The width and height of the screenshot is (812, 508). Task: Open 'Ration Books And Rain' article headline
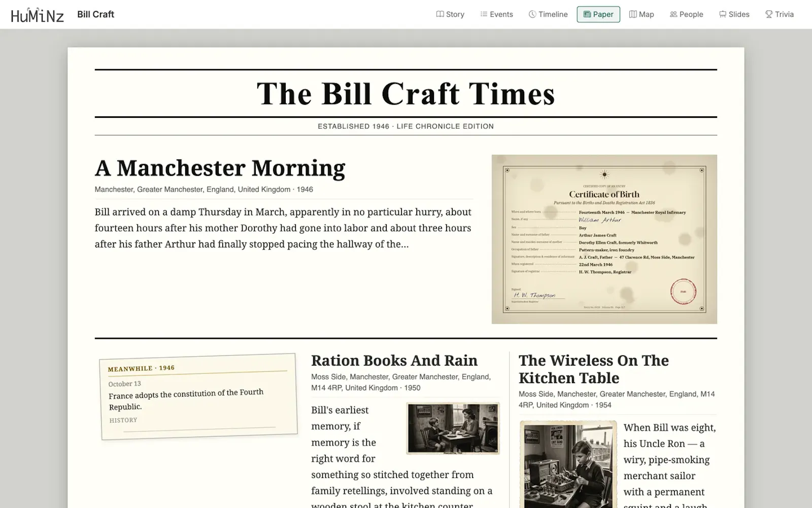point(394,360)
